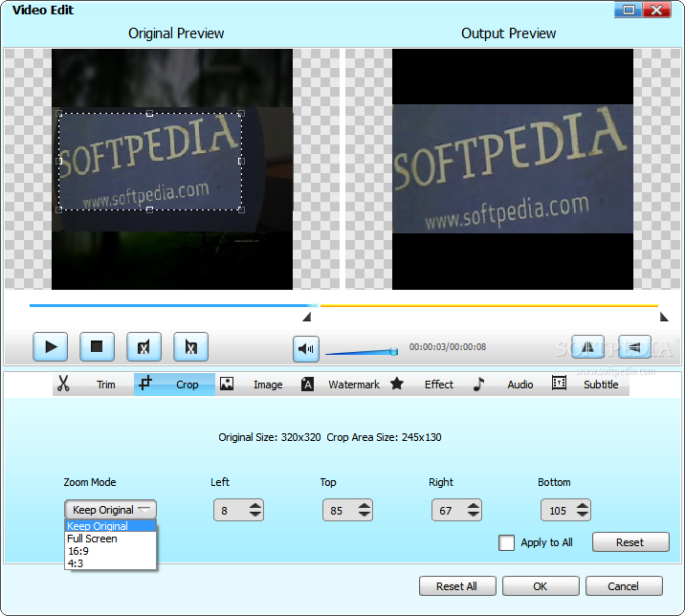This screenshot has width=685, height=616.
Task: Maximize the Video Edit window
Action: [x=629, y=10]
